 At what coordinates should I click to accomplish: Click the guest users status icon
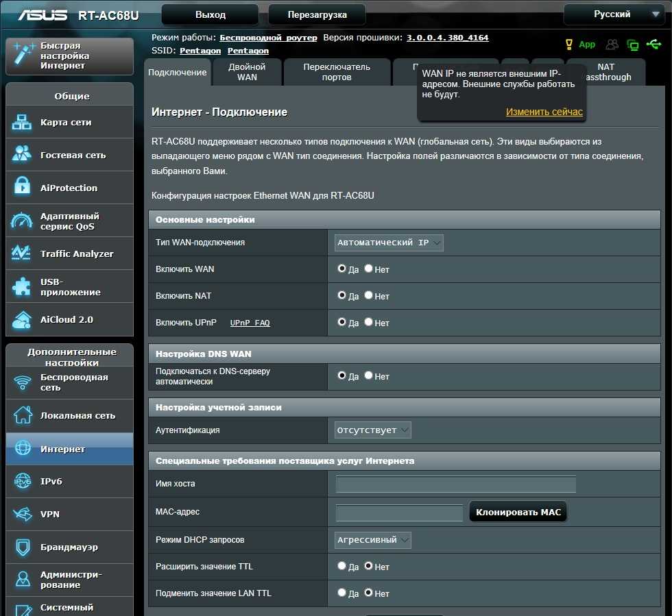coord(612,44)
